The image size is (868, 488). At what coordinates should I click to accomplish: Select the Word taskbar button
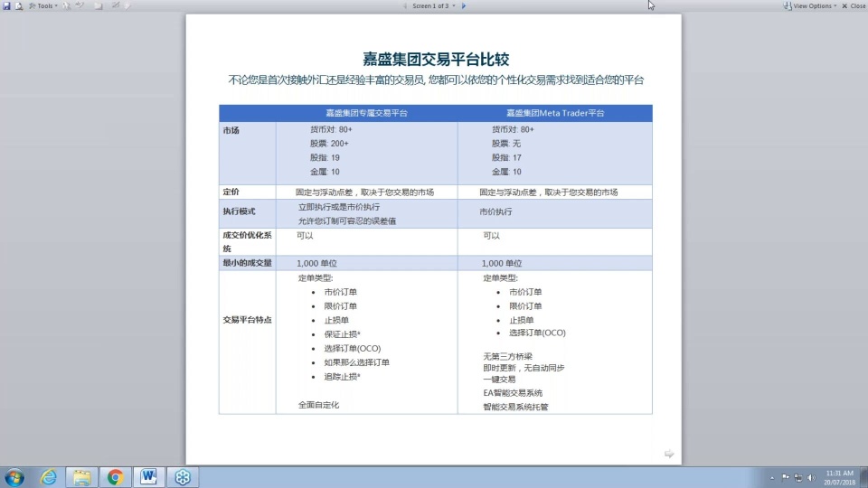pos(148,476)
